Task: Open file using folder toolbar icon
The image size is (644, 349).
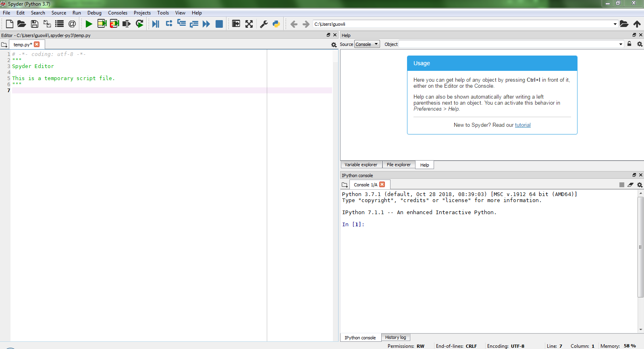Action: click(22, 24)
